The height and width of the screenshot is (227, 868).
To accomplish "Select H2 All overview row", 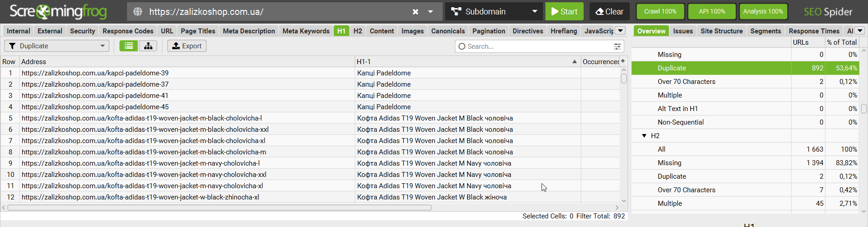I will point(745,149).
